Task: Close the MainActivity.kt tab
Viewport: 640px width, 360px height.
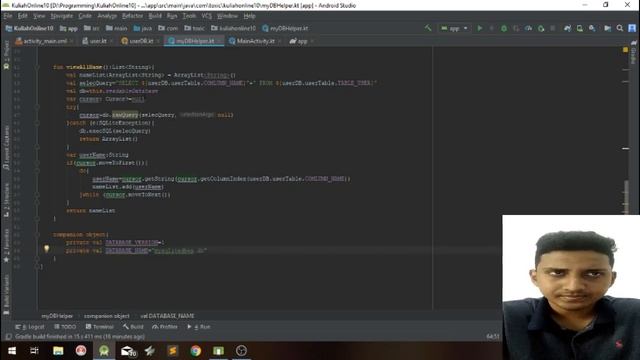Action: 280,41
